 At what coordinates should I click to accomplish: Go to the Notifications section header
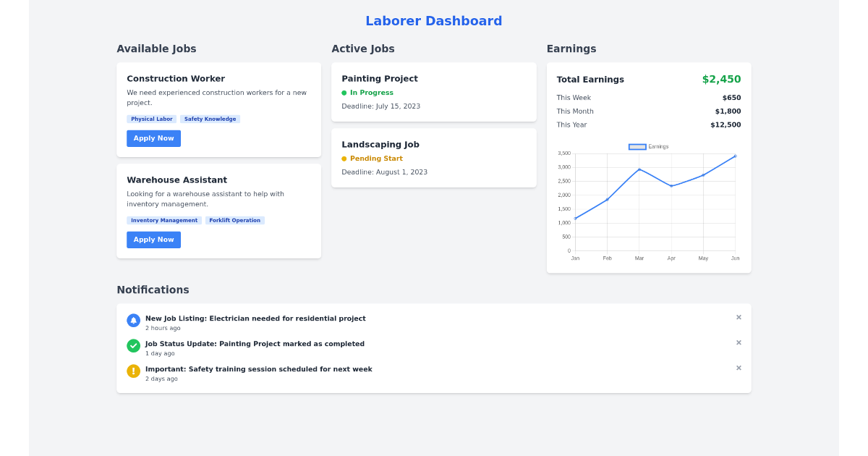[x=153, y=290]
